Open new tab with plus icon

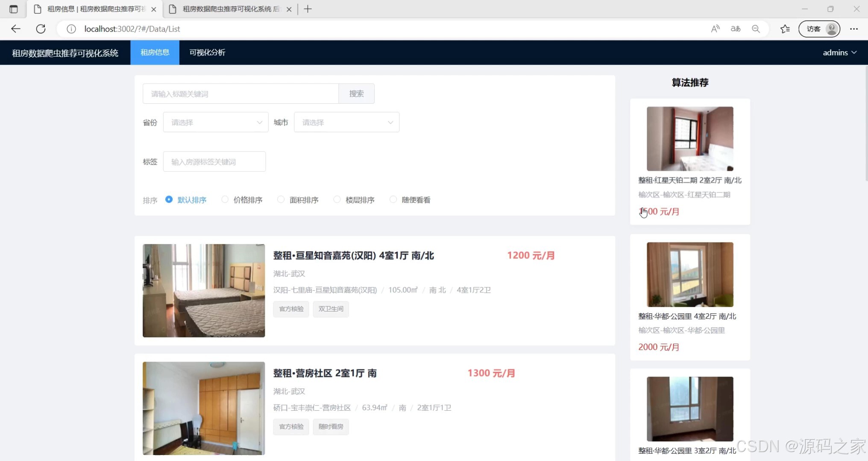(308, 9)
